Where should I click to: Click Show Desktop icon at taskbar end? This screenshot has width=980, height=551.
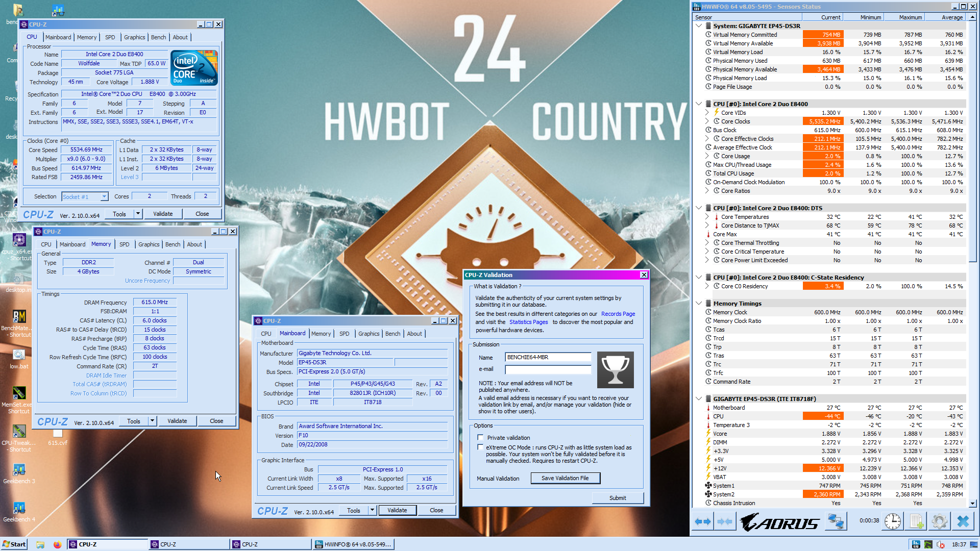coord(974,544)
